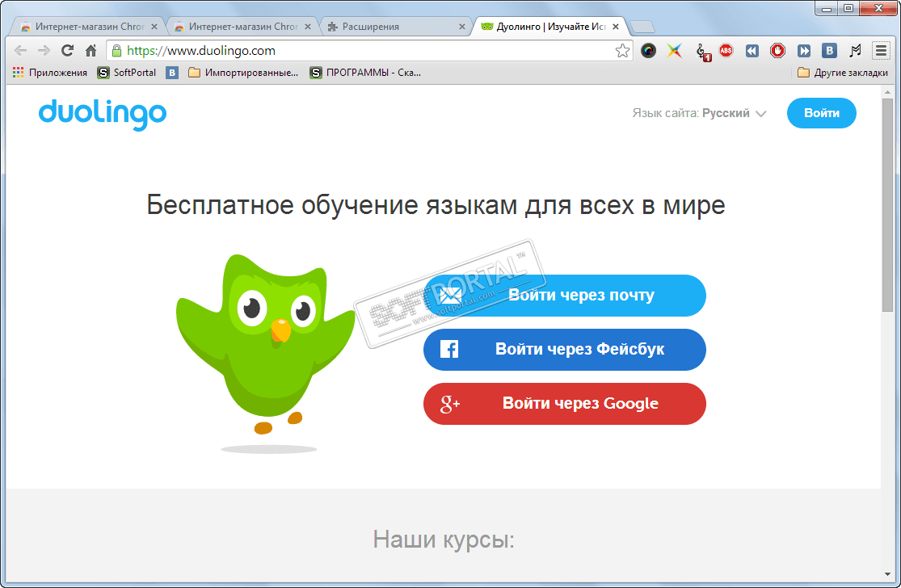
Task: Choose Войти через Фейсбук
Action: 565,350
